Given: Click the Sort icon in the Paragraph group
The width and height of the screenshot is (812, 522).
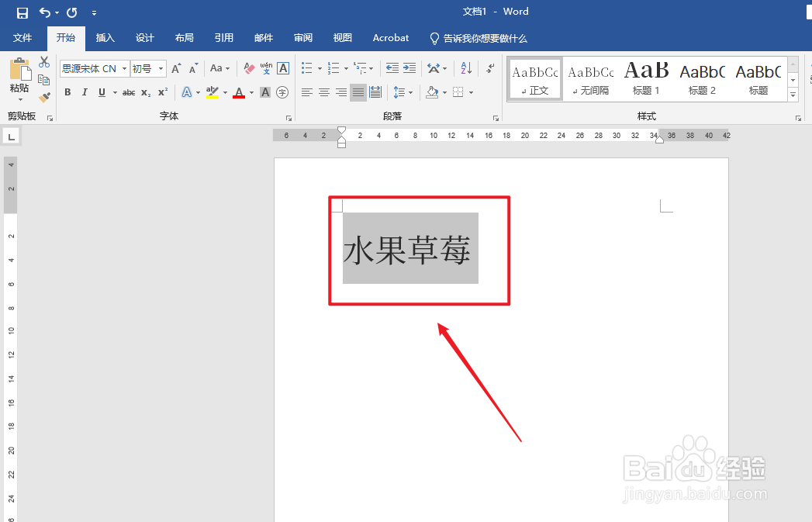Looking at the screenshot, I should tap(466, 69).
